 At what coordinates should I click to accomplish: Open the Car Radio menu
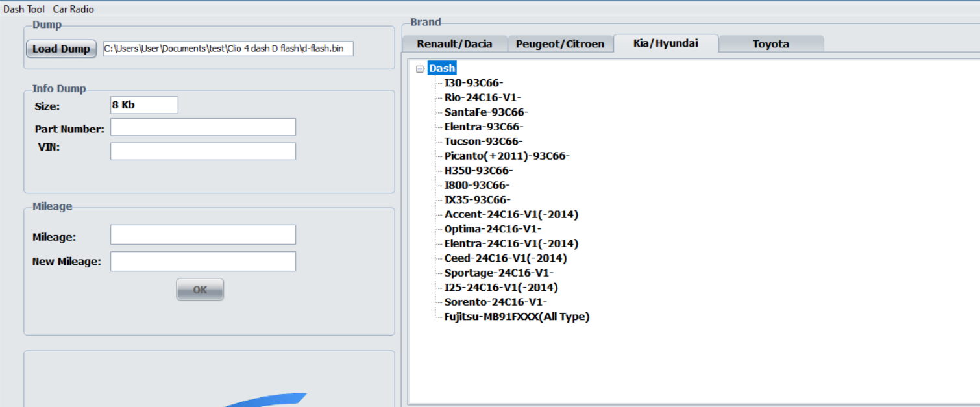coord(73,9)
